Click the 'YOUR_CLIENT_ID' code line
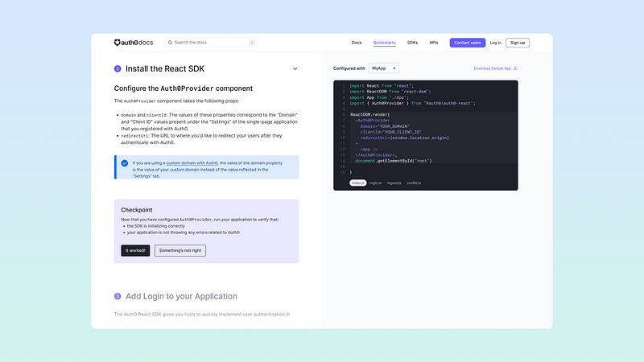The height and width of the screenshot is (362, 644). (390, 132)
